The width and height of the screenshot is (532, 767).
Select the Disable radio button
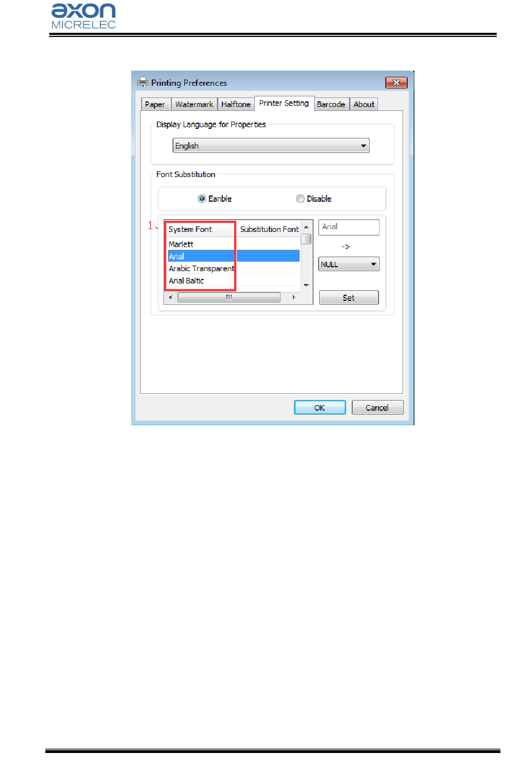pyautogui.click(x=300, y=199)
